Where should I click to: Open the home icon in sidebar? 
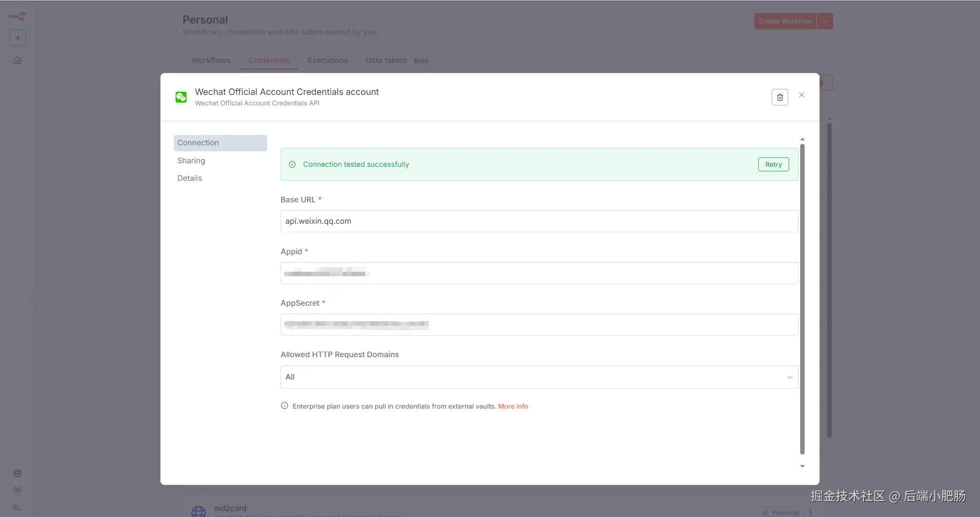[17, 60]
